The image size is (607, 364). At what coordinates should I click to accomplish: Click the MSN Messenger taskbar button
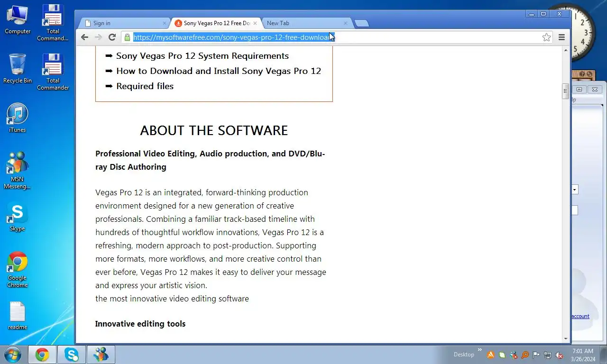point(101,355)
